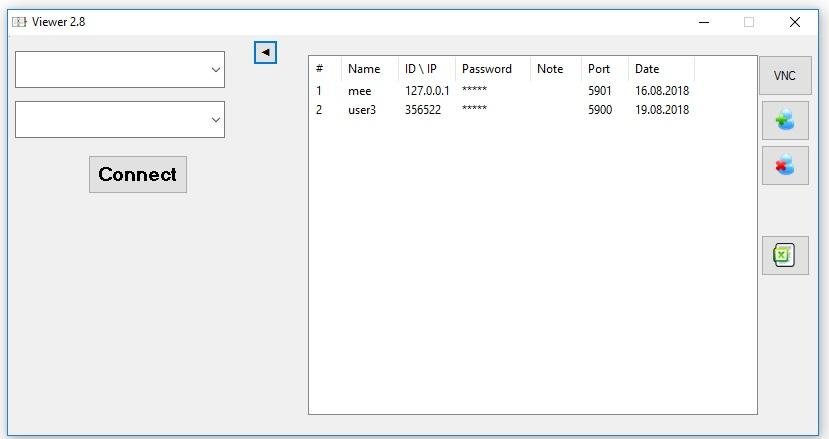Close the Viewer 2.8 window
Screen dimensions: 829x439
click(x=795, y=22)
